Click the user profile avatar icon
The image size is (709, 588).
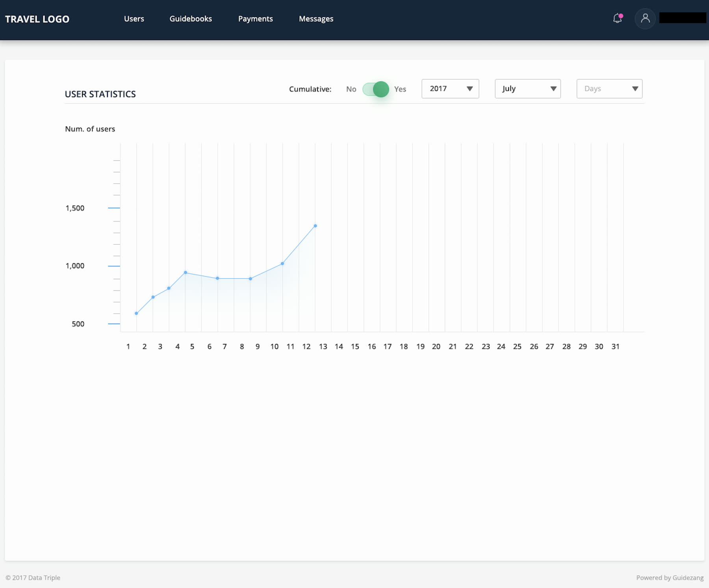pos(645,18)
